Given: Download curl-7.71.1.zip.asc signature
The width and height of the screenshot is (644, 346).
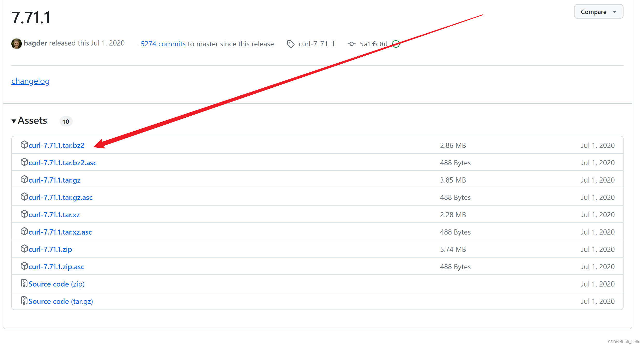Looking at the screenshot, I should (x=56, y=267).
